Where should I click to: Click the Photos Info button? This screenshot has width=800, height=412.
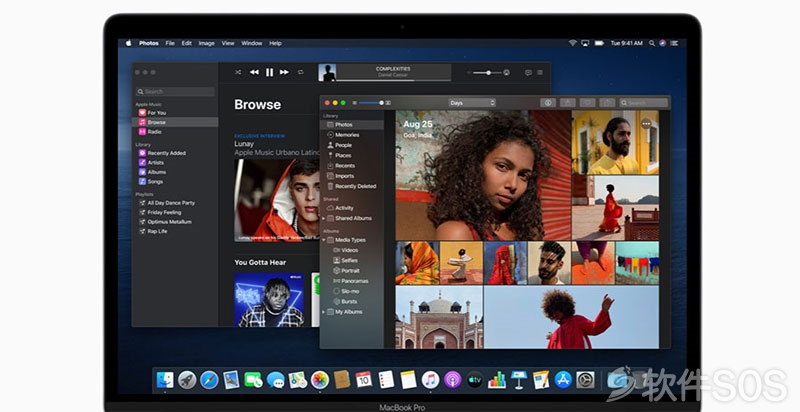548,103
